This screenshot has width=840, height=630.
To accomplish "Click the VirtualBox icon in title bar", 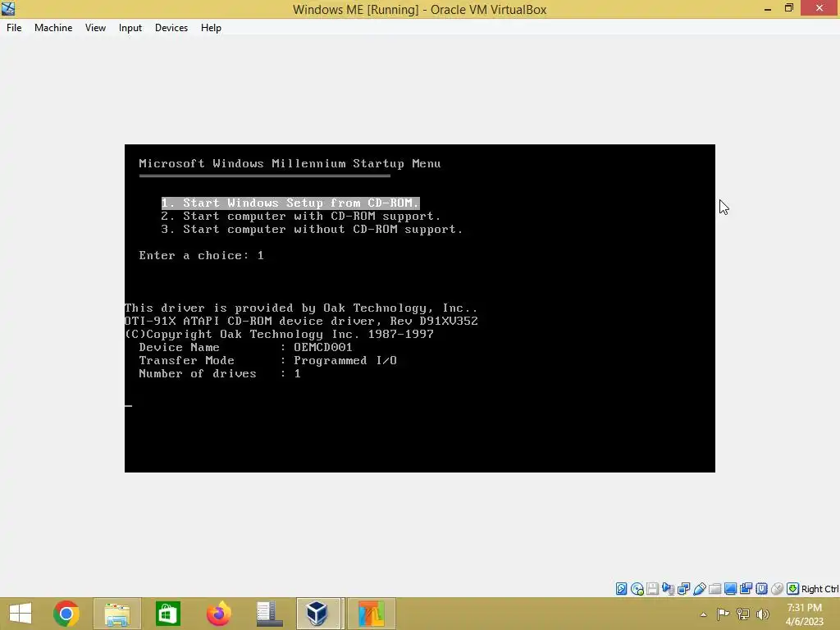I will [8, 8].
